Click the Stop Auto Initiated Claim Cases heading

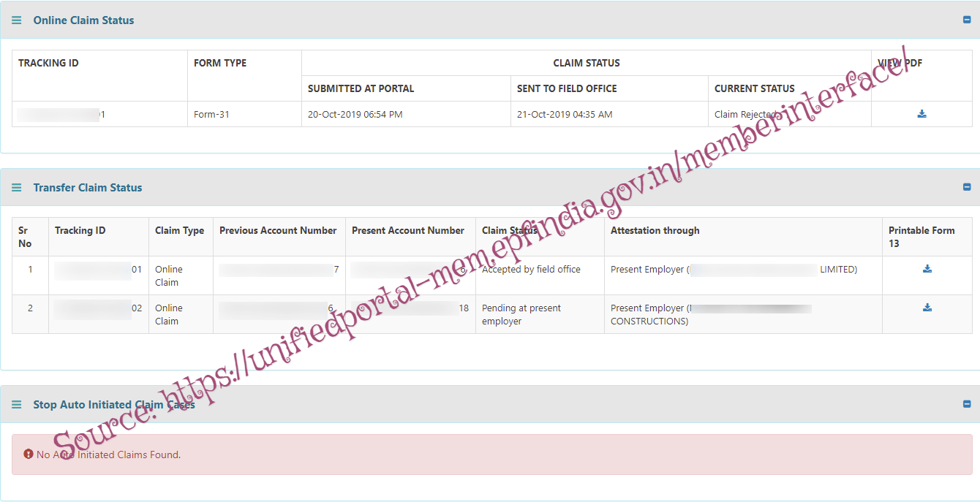(x=114, y=405)
